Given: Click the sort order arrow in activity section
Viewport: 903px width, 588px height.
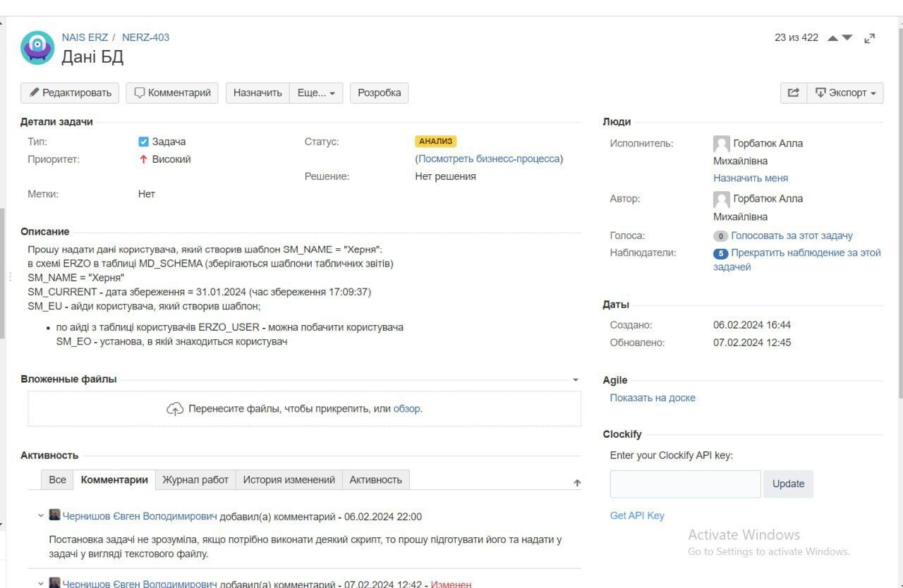Looking at the screenshot, I should click(576, 483).
